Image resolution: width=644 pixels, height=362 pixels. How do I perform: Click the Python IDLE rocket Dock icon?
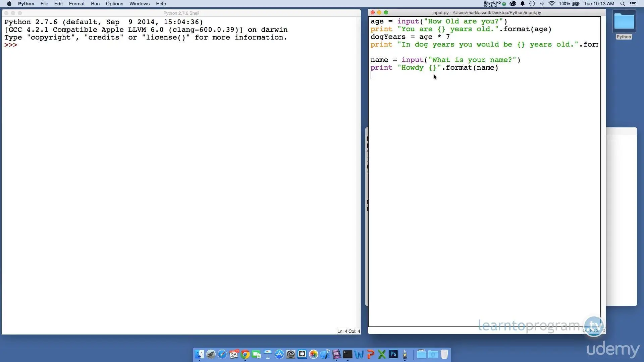pyautogui.click(x=405, y=354)
